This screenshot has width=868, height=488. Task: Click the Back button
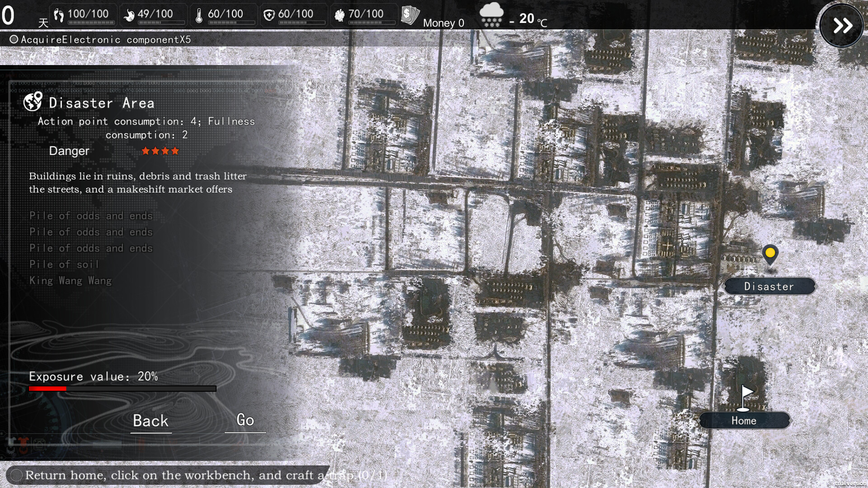(151, 421)
